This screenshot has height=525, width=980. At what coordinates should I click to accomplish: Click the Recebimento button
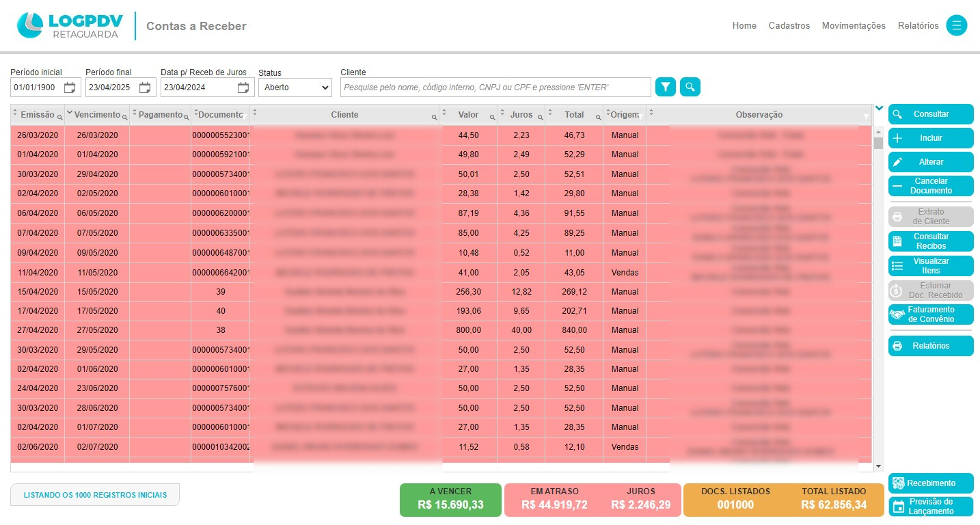(x=930, y=483)
